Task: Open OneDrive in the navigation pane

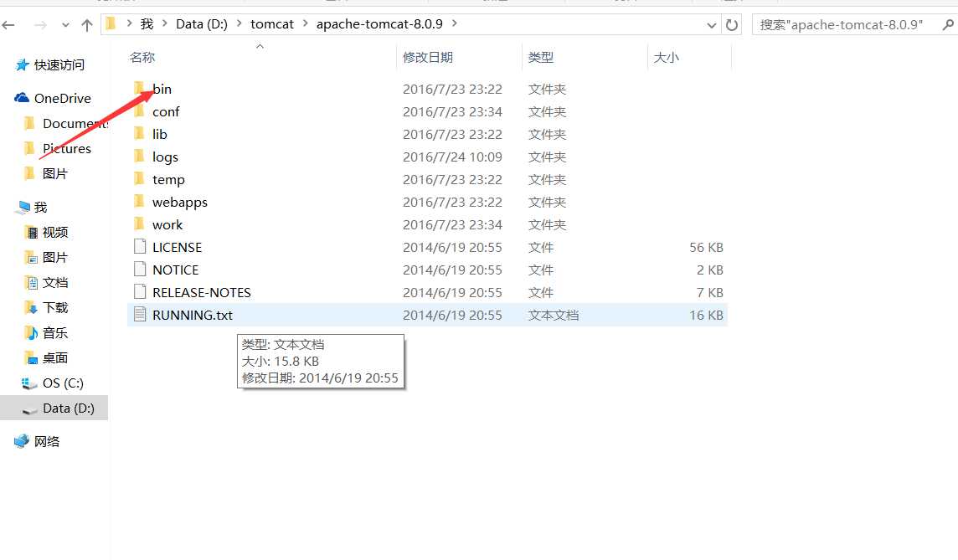Action: coord(62,98)
